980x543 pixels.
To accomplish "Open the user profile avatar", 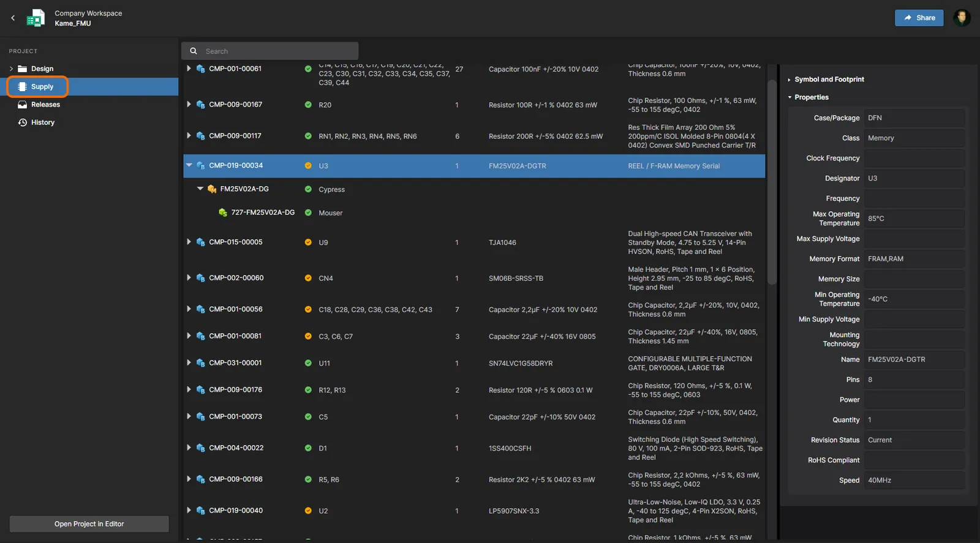I will (x=962, y=18).
